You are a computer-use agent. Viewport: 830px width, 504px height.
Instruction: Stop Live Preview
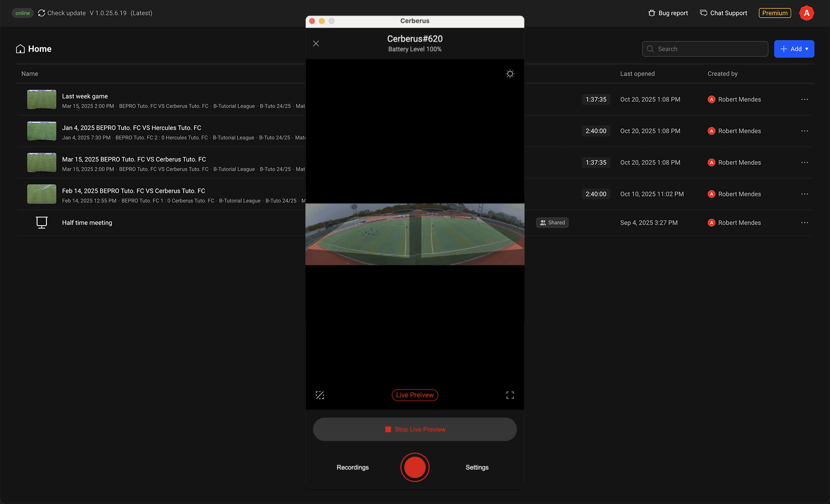(415, 429)
